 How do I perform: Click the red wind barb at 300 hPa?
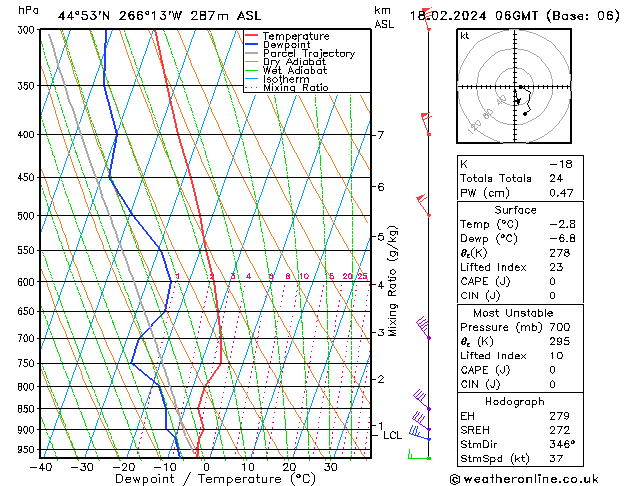[x=427, y=18]
